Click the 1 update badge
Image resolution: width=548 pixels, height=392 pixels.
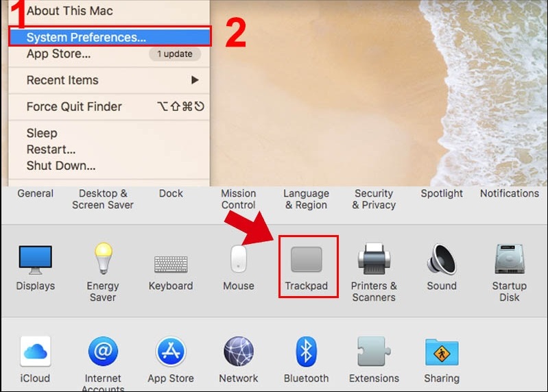(175, 53)
